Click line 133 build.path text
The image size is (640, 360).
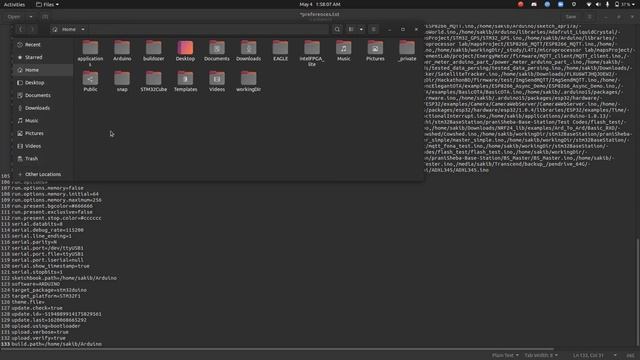pos(57,344)
